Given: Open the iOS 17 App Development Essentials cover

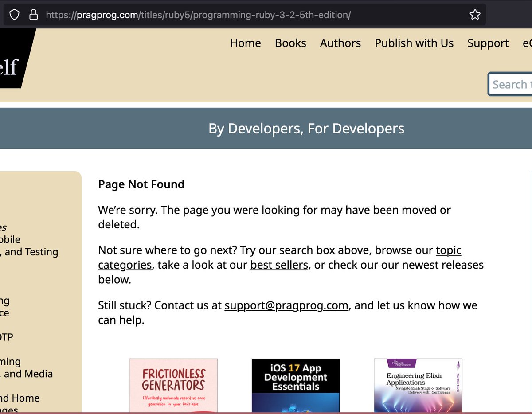Looking at the screenshot, I should (296, 386).
